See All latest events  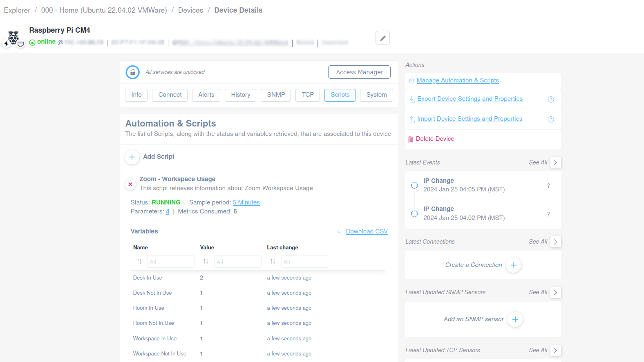coord(538,163)
